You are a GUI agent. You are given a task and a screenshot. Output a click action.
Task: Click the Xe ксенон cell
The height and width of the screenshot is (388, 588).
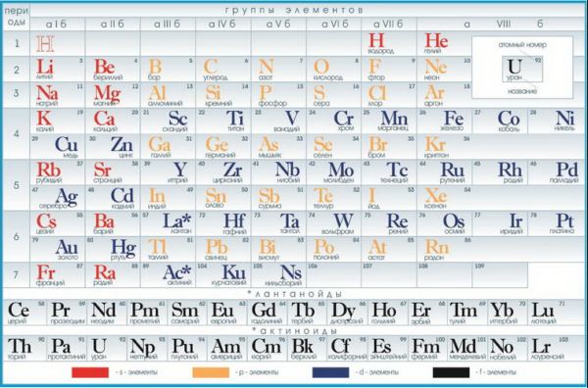tap(444, 198)
